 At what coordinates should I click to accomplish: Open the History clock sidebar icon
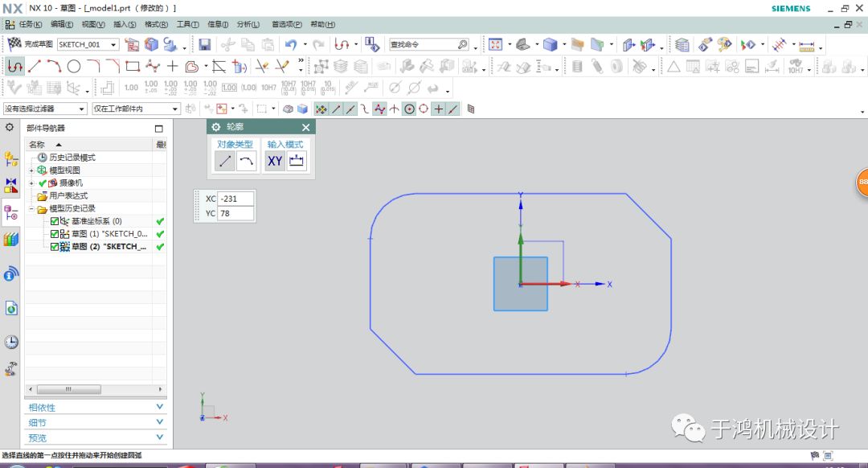[10, 342]
